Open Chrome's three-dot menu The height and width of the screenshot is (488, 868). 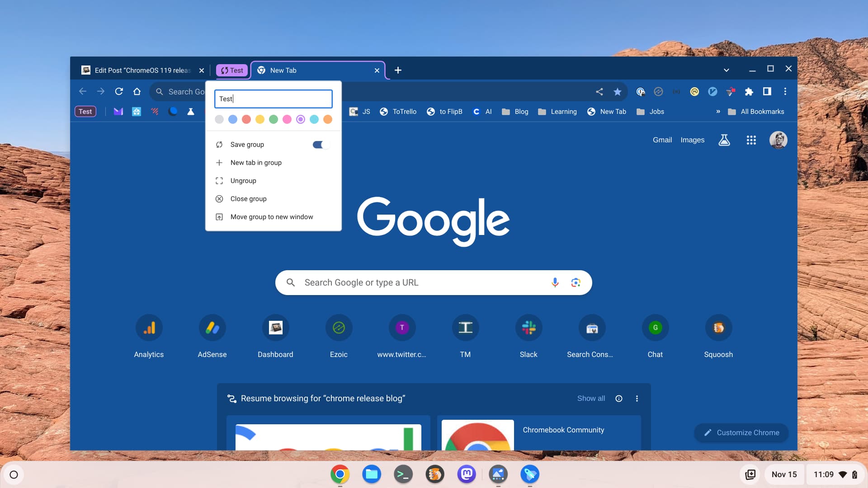coord(785,92)
